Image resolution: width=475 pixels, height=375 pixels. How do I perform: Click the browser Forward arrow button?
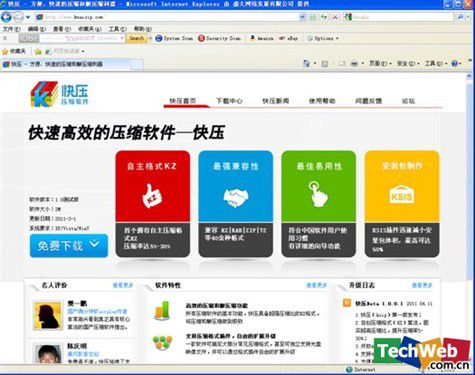tap(19, 17)
